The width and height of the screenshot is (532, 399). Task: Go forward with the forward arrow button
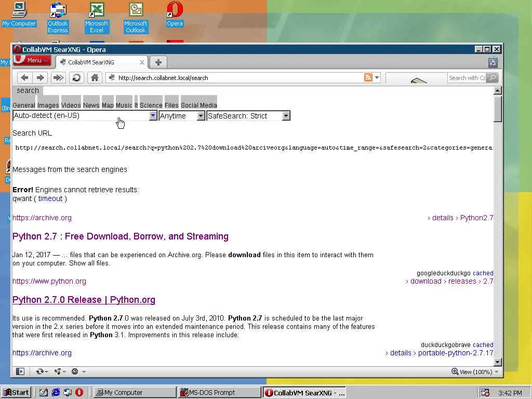pyautogui.click(x=41, y=78)
